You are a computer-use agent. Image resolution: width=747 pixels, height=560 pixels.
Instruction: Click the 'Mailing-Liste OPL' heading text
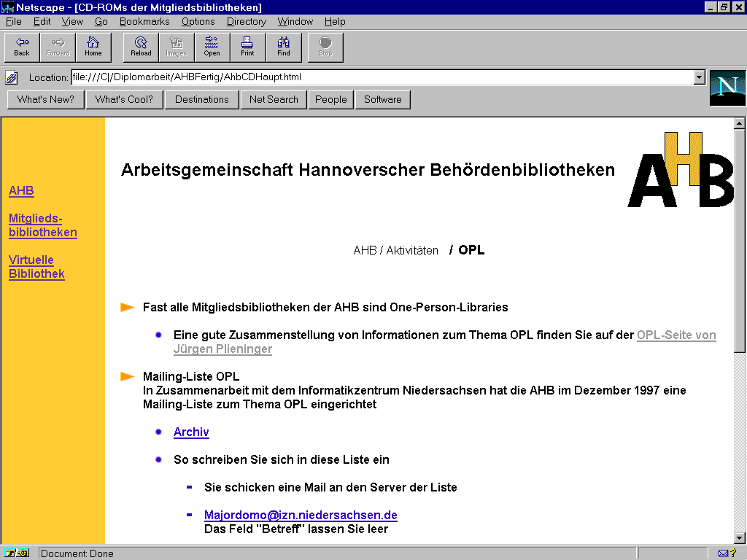(x=191, y=377)
